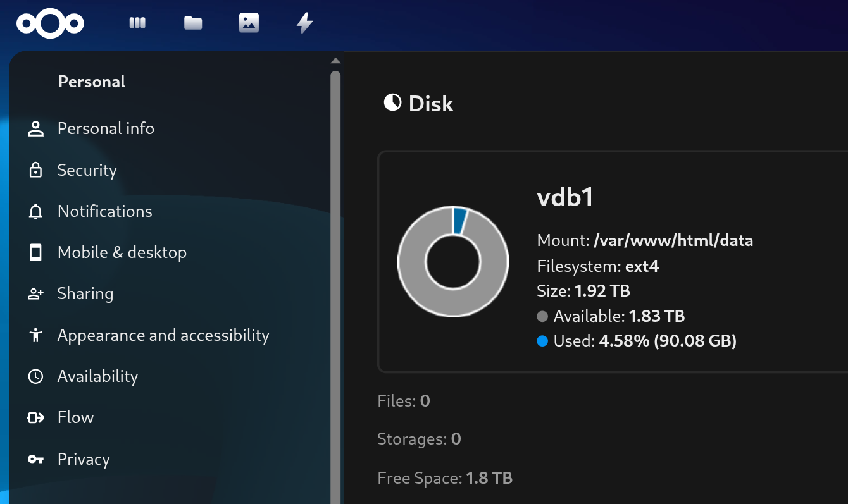Click the sidebar scroll up arrow

335,61
